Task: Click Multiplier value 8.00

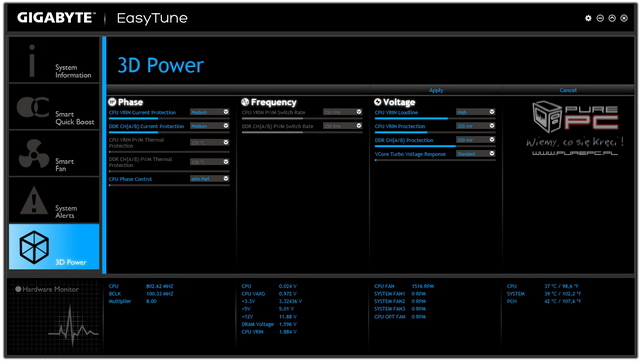Action: point(151,302)
